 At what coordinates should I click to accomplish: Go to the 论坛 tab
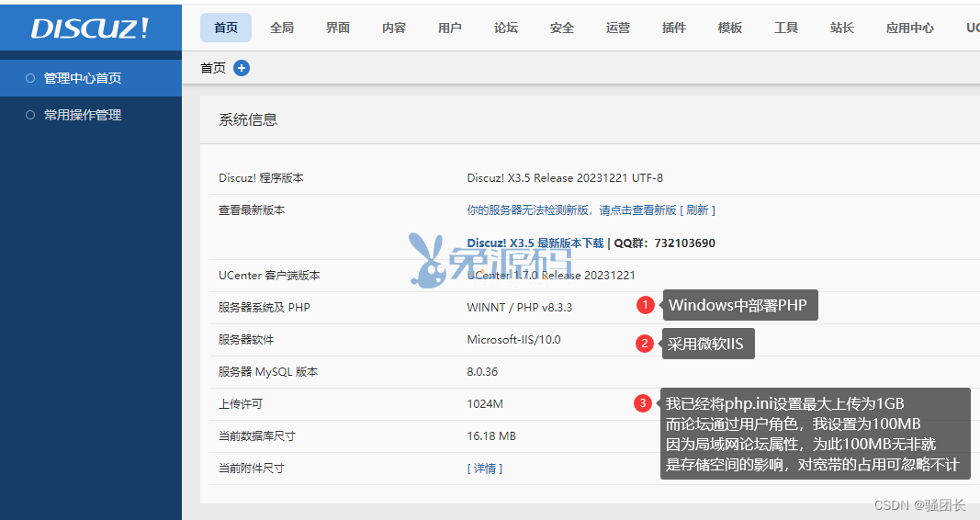(x=506, y=28)
